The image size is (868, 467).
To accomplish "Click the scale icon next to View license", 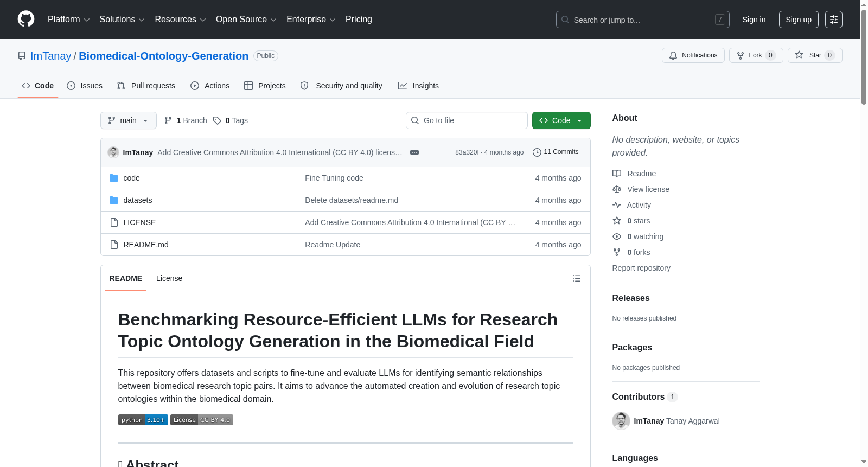I will click(x=617, y=189).
